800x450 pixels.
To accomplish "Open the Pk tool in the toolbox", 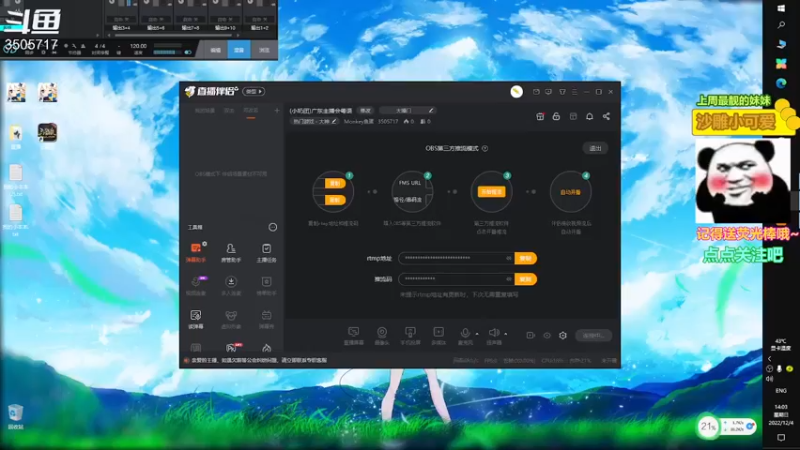I will tap(231, 348).
